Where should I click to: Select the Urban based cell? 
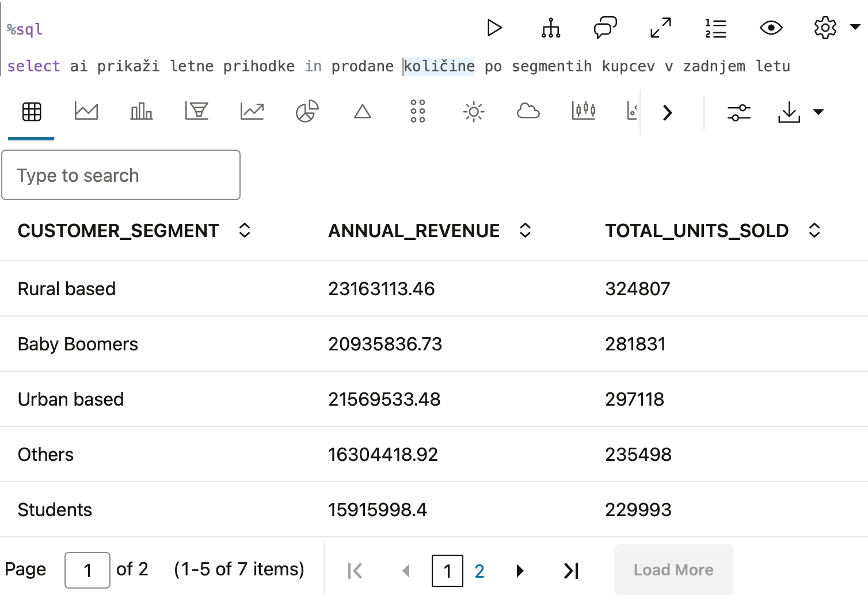point(71,399)
